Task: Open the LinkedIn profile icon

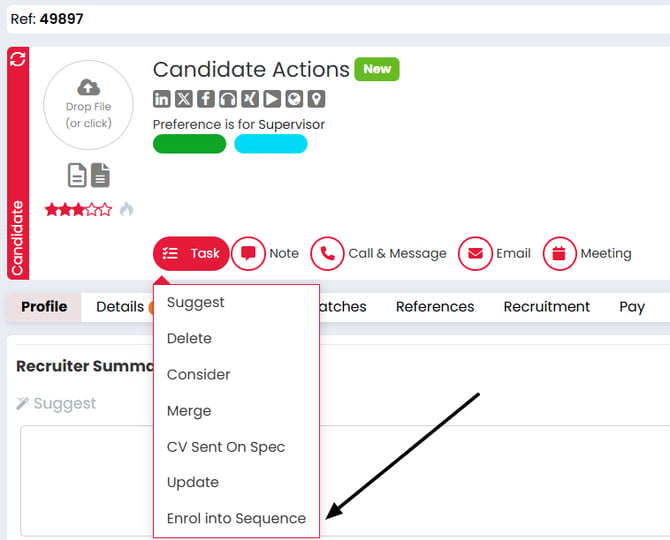Action: tap(162, 99)
